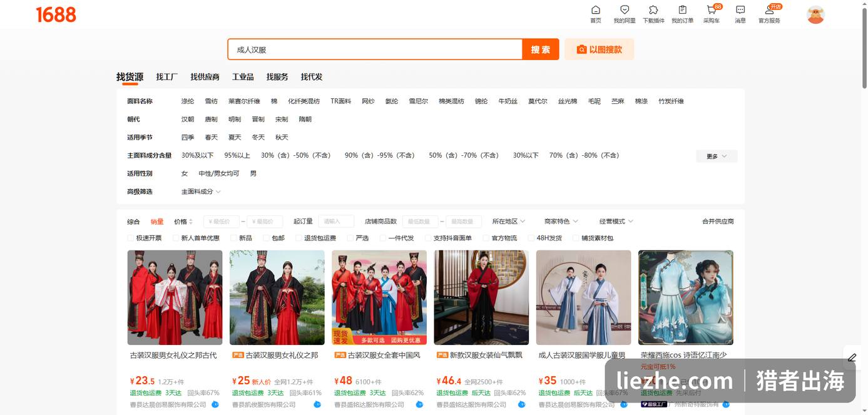Viewport: 868px width, 415px height.
Task: Expand the 主面料成分 advanced filter
Action: [x=200, y=192]
